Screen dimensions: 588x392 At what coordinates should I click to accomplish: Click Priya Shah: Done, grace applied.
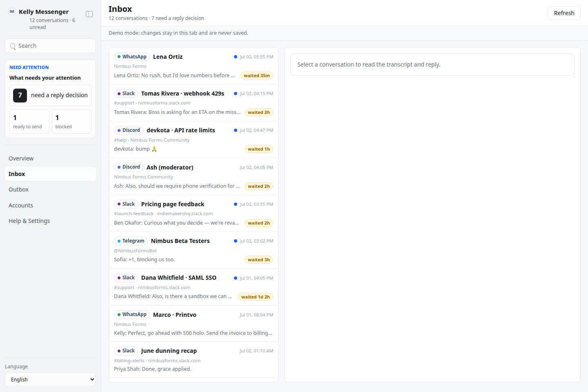pos(152,369)
